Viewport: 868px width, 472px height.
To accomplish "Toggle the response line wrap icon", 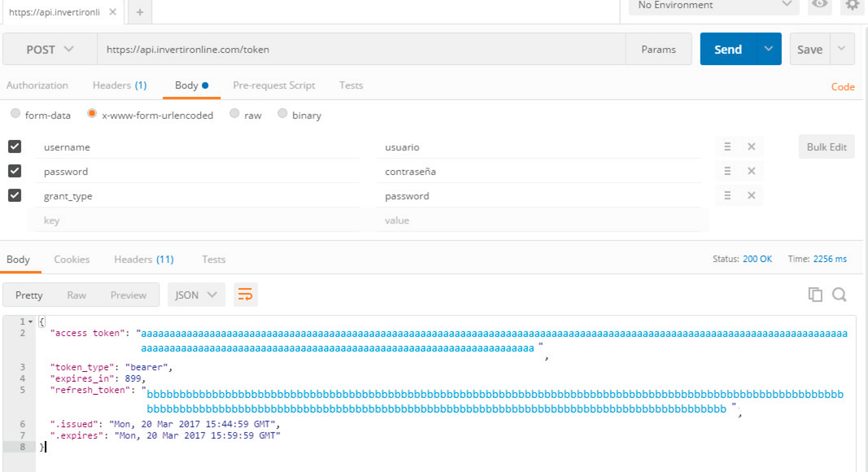I will point(245,295).
